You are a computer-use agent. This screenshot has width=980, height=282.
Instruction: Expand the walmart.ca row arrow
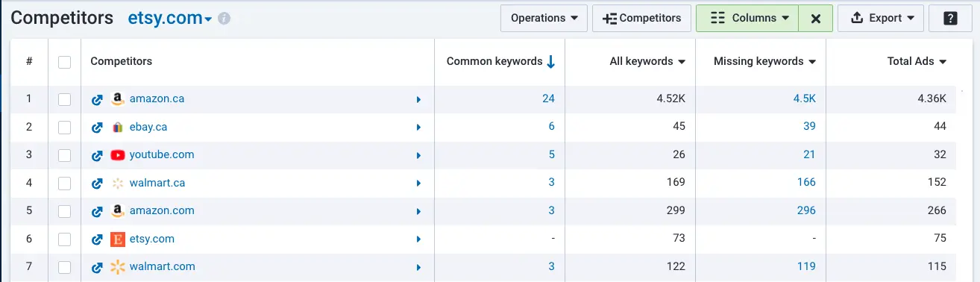[x=419, y=183]
